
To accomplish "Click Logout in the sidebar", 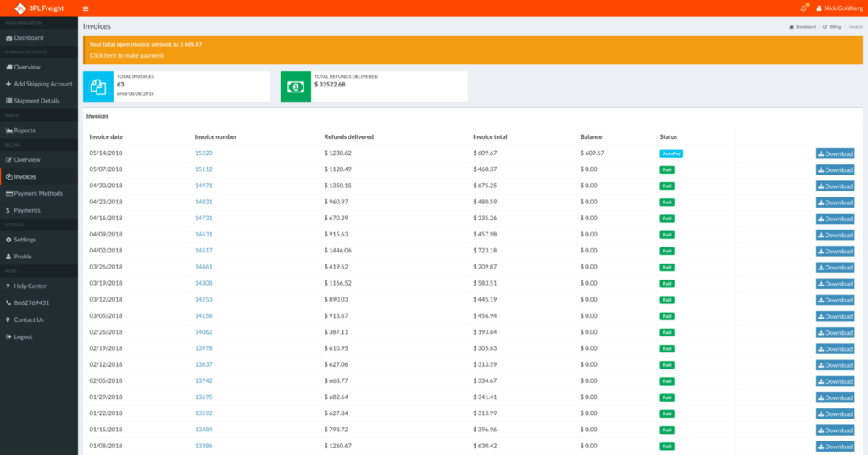I will coord(23,336).
